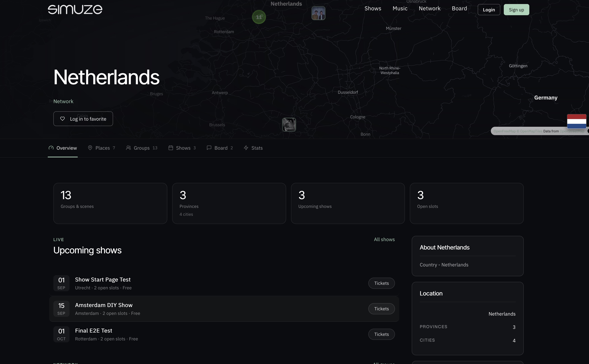Click Tickets for Amsterdam DIY Show
Screen dimensions: 589x364
pos(381,309)
